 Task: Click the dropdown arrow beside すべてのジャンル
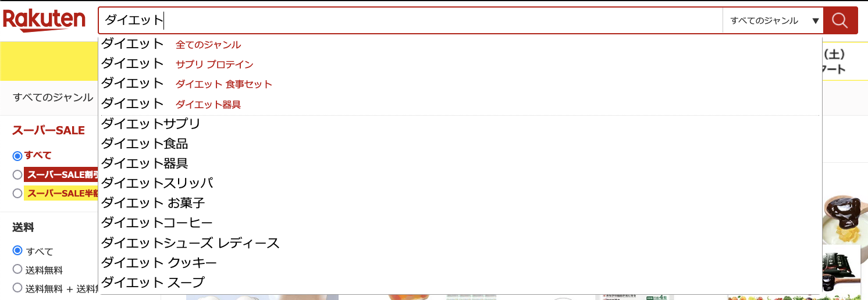pos(815,21)
